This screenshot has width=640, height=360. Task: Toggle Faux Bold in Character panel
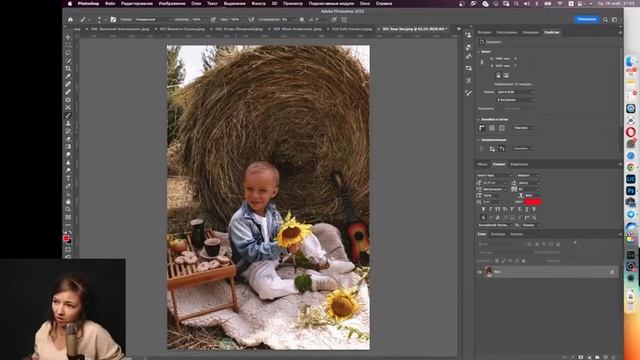tap(484, 209)
